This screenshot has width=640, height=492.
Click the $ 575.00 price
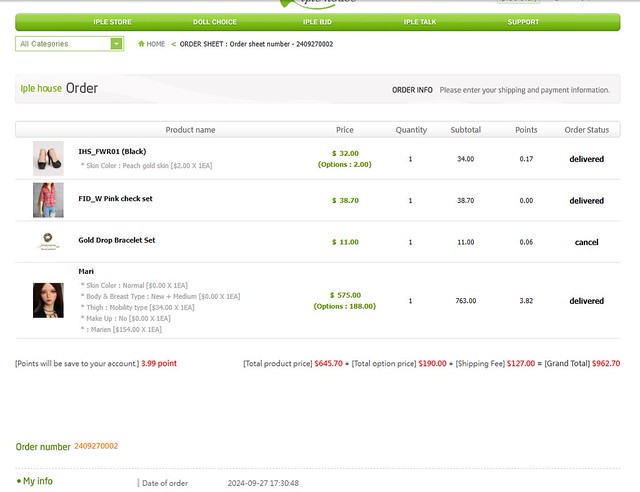(345, 295)
